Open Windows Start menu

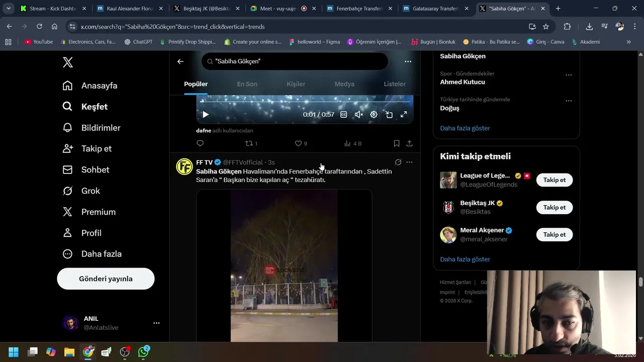(14, 352)
